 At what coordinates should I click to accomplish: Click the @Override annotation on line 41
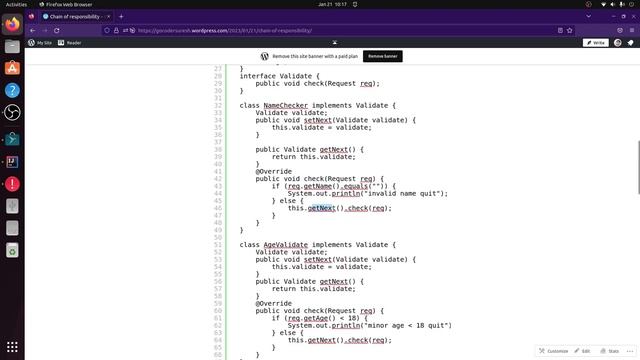pyautogui.click(x=273, y=171)
